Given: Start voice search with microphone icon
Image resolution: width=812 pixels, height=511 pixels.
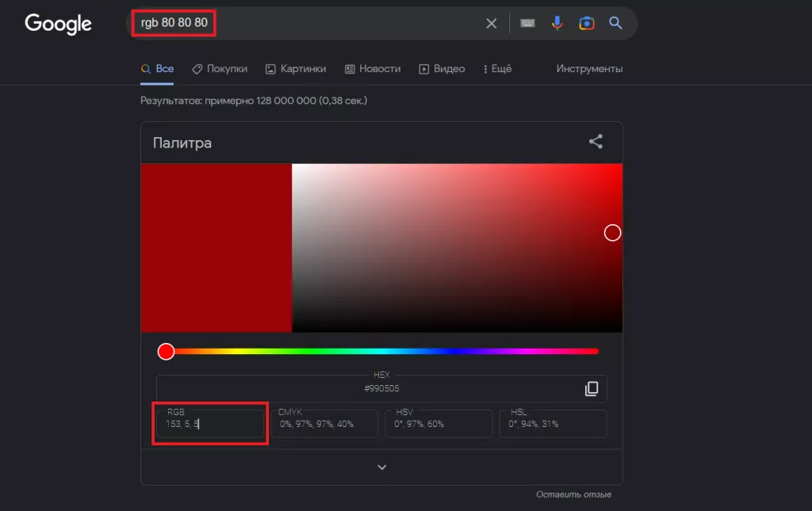Looking at the screenshot, I should click(557, 24).
